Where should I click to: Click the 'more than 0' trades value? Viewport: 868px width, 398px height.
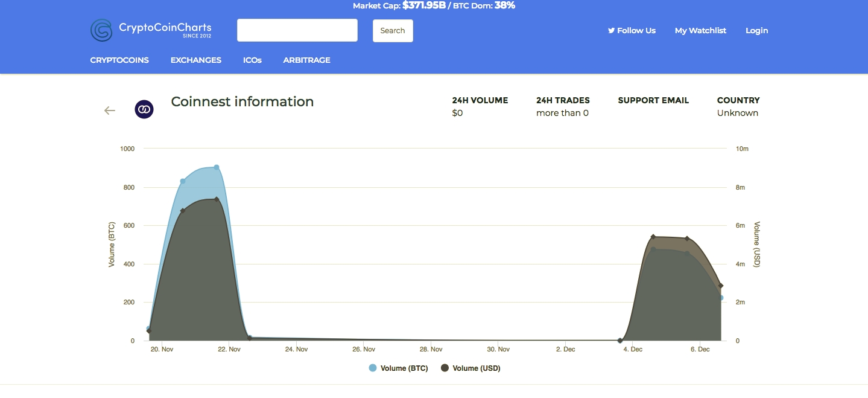562,113
